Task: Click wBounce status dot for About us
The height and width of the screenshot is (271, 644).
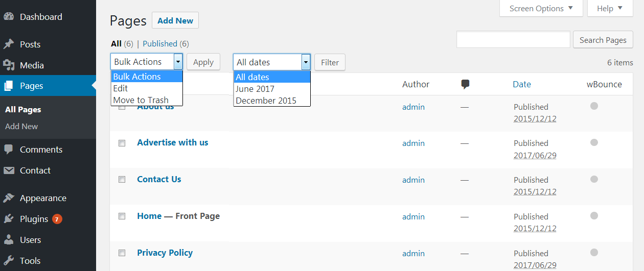Action: [594, 106]
